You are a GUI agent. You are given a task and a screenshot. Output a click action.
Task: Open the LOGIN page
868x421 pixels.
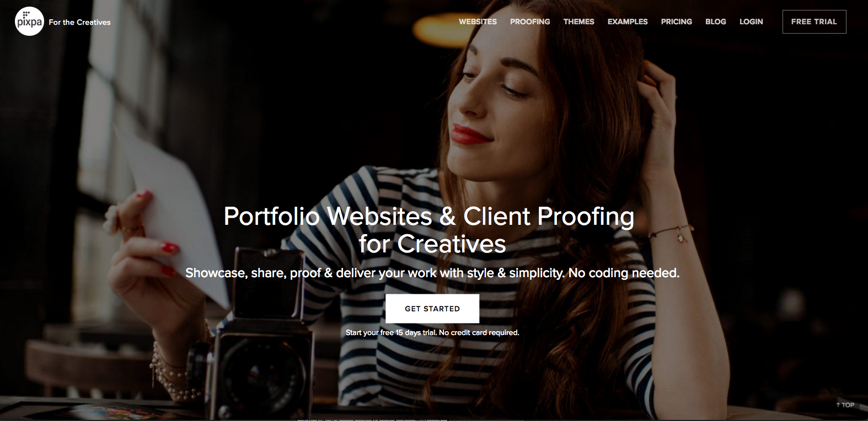pyautogui.click(x=751, y=21)
